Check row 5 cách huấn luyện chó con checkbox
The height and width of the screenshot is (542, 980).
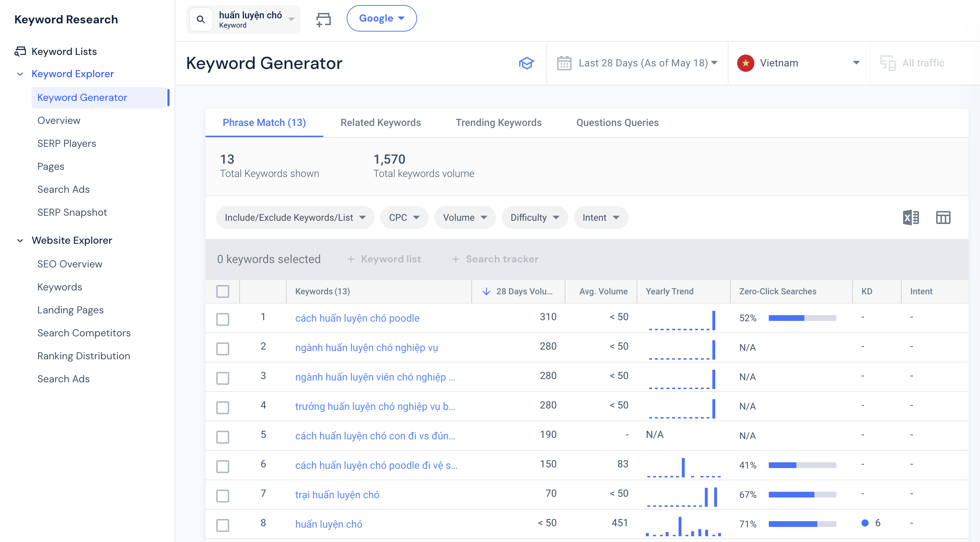coord(223,437)
